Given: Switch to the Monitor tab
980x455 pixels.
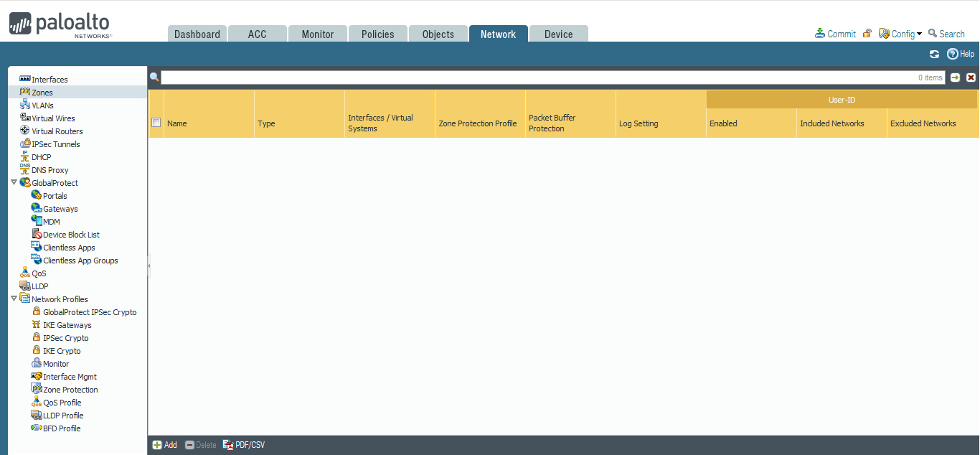Looking at the screenshot, I should (318, 34).
